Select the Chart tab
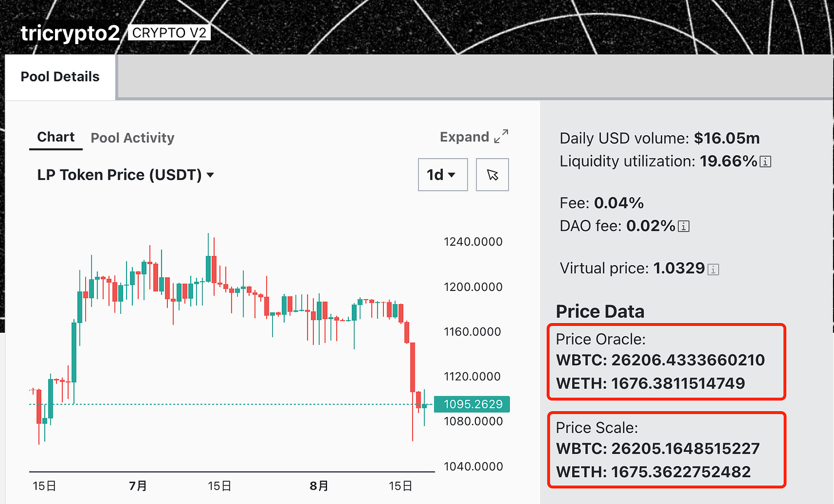 (56, 137)
